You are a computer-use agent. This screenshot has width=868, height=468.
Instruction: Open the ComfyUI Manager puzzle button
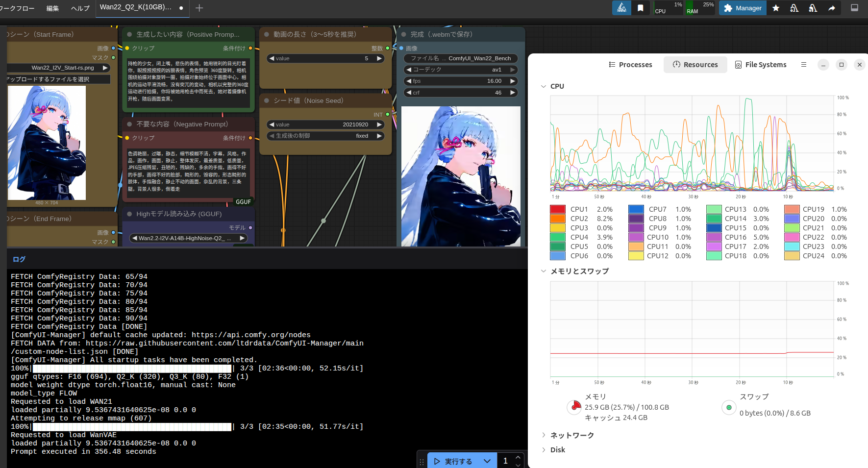click(x=743, y=8)
